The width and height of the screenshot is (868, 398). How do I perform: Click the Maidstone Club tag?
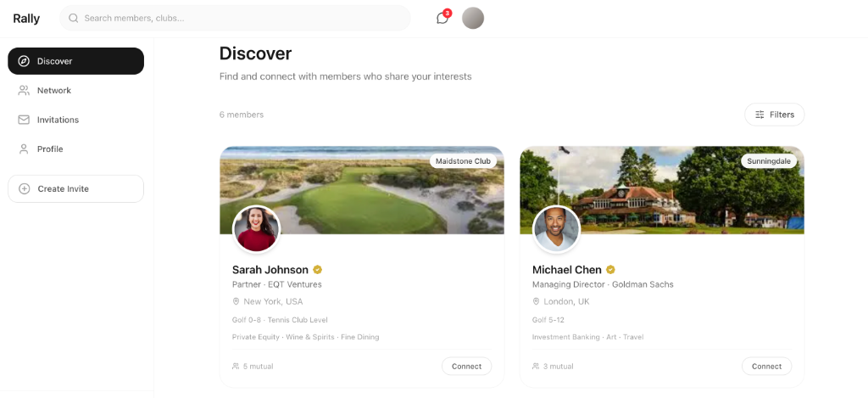point(463,161)
